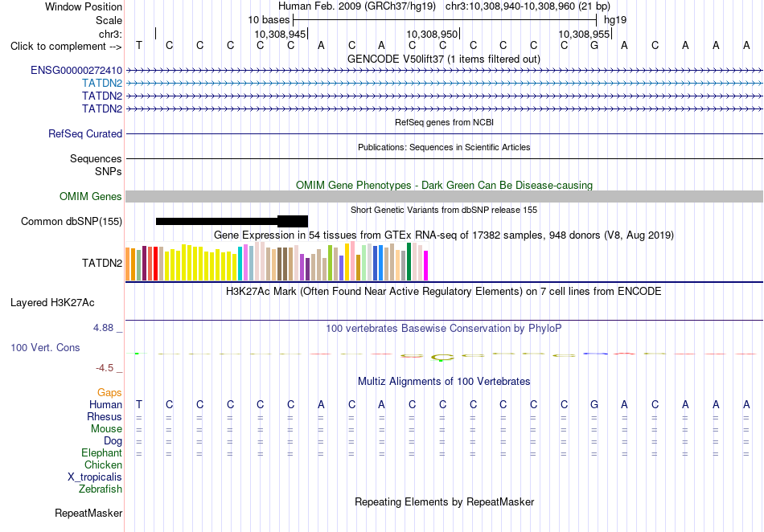This screenshot has width=764, height=532.
Task: Click the 'chr3:' ruler label
Action: (x=111, y=34)
